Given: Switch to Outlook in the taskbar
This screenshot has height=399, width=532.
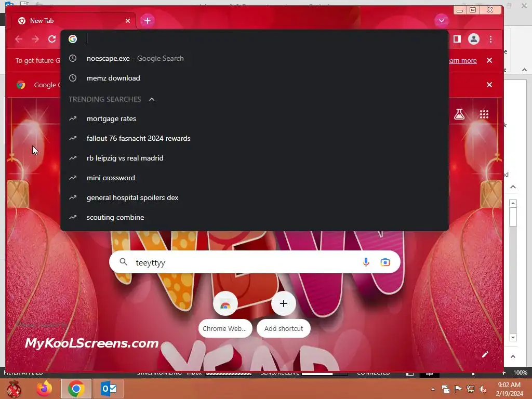Looking at the screenshot, I should tap(109, 389).
